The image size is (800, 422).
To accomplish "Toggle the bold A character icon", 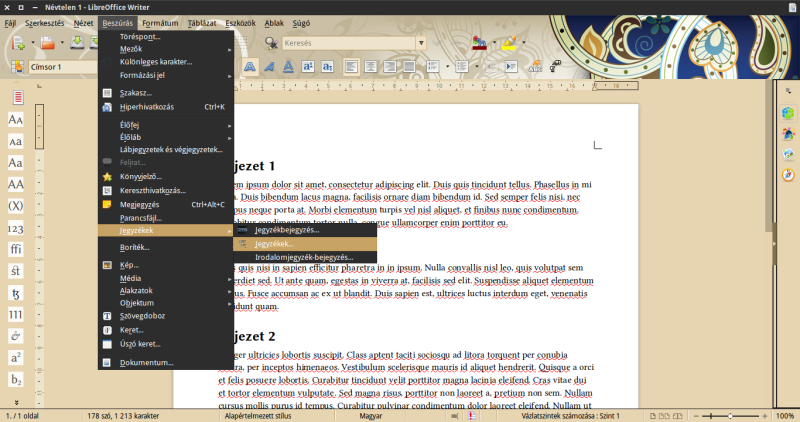I will point(249,67).
